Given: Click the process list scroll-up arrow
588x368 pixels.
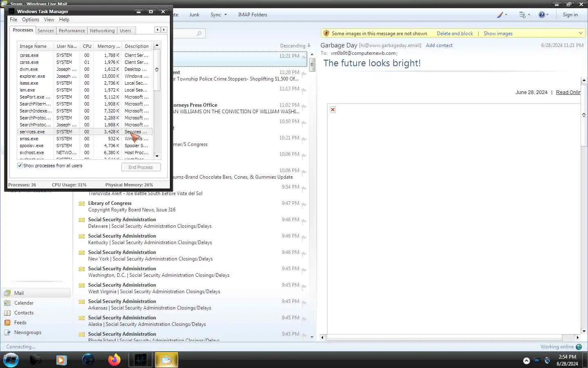Looking at the screenshot, I should coord(157,45).
